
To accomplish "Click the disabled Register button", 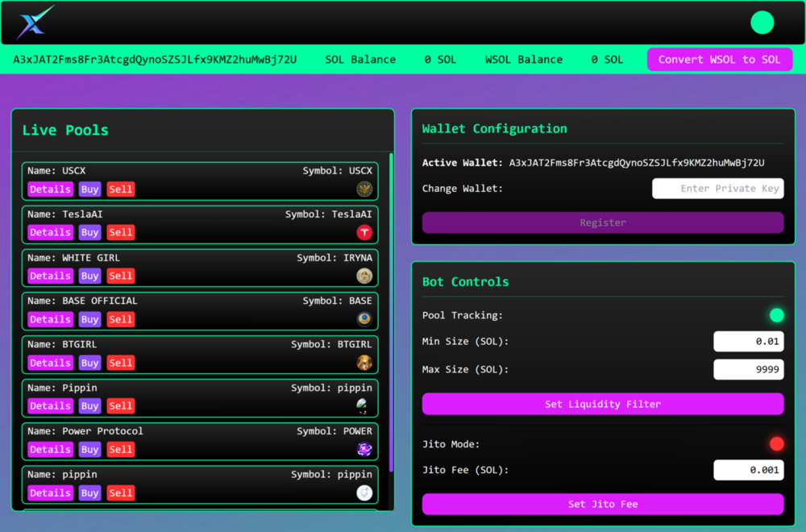I will [602, 222].
